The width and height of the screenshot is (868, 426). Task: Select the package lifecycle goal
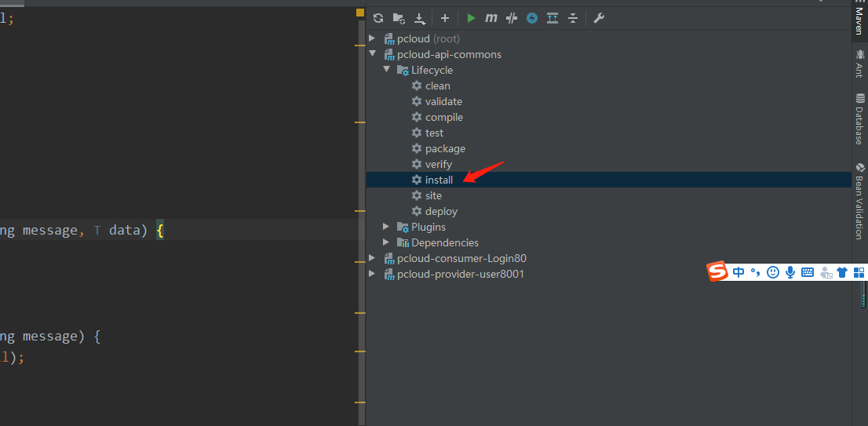[x=445, y=149]
